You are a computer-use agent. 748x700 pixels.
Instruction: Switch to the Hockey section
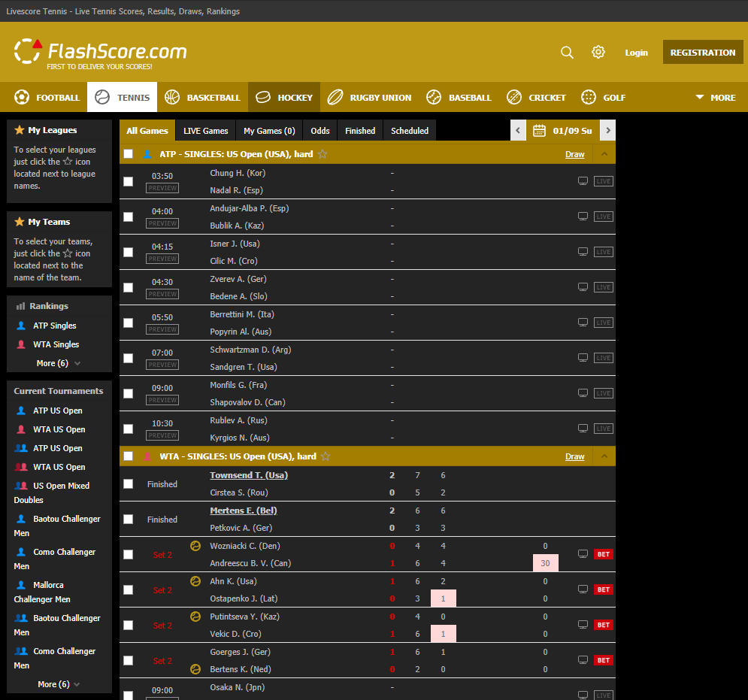click(x=284, y=97)
